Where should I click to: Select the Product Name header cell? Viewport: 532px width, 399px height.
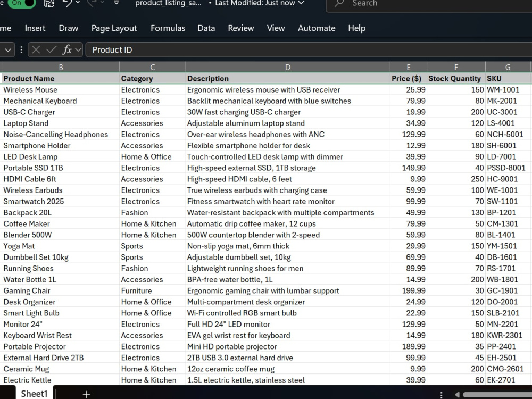[x=61, y=78]
